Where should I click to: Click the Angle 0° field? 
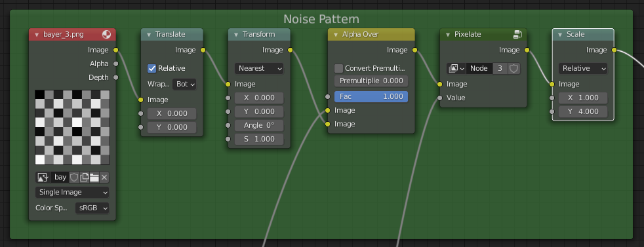tap(259, 125)
